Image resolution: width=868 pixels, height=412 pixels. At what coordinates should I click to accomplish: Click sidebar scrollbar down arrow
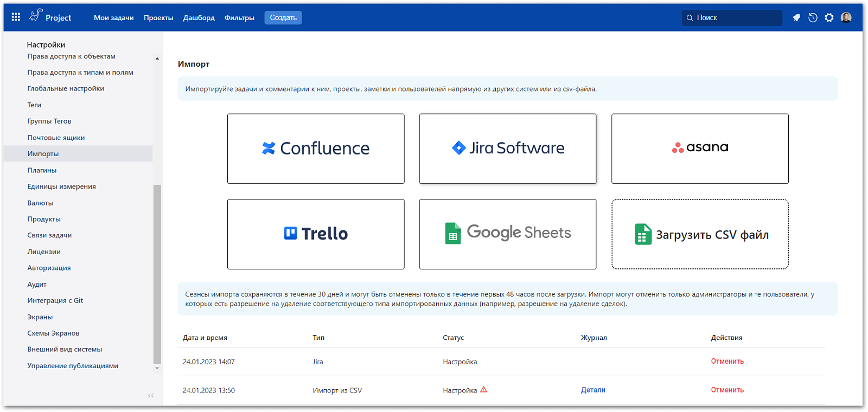click(157, 368)
